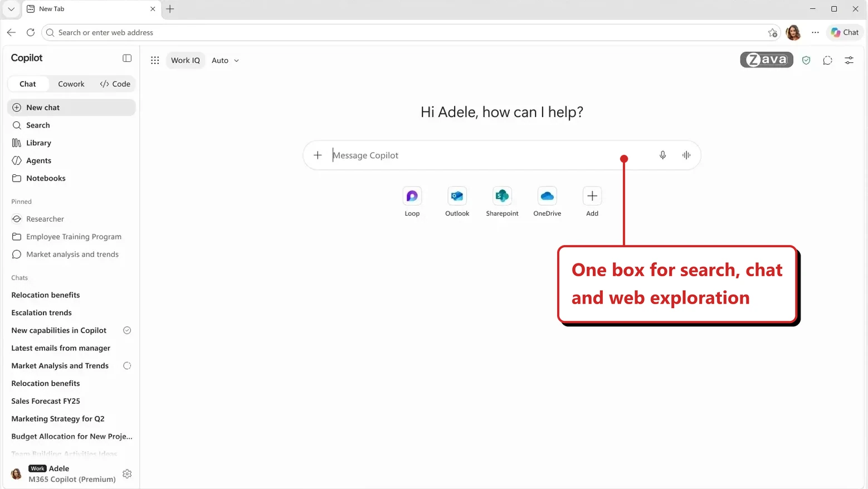Open Budget Allocation for New Project chat

(71, 437)
